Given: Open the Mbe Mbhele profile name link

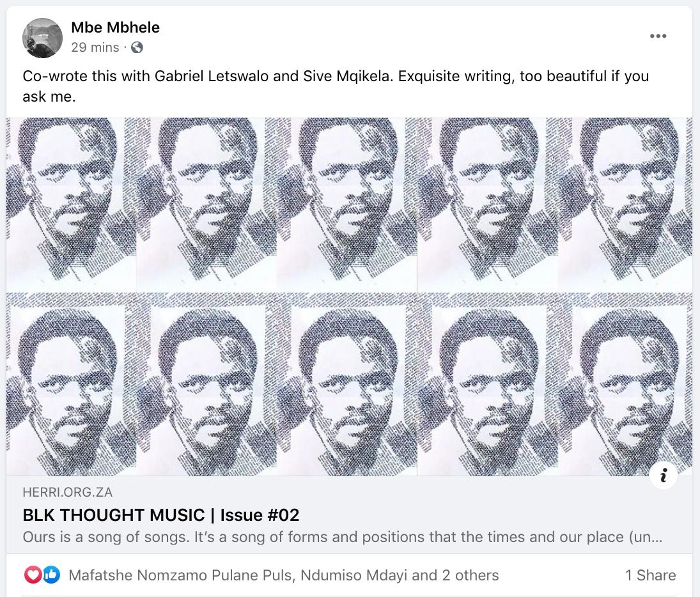Looking at the screenshot, I should (115, 27).
